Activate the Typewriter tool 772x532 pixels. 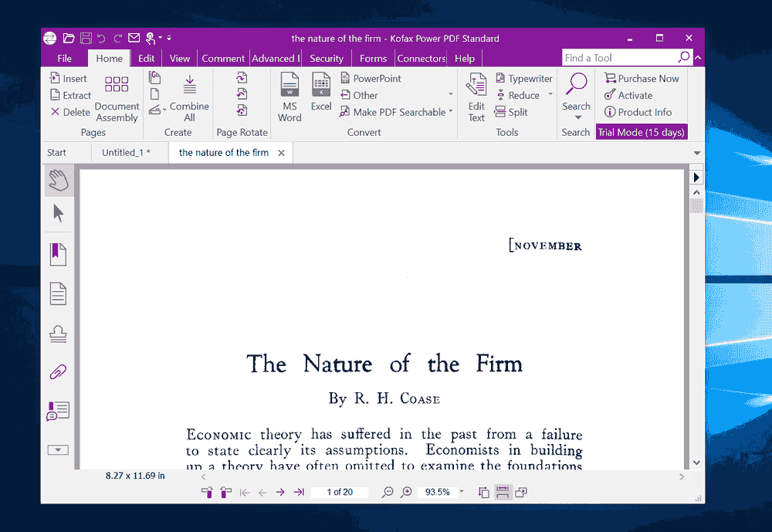click(523, 78)
